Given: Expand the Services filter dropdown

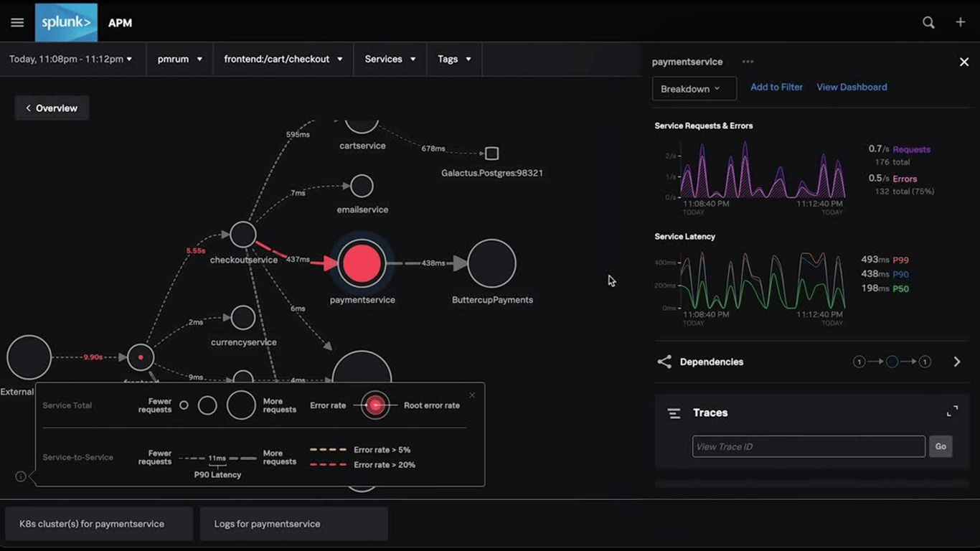Looking at the screenshot, I should click(x=390, y=59).
